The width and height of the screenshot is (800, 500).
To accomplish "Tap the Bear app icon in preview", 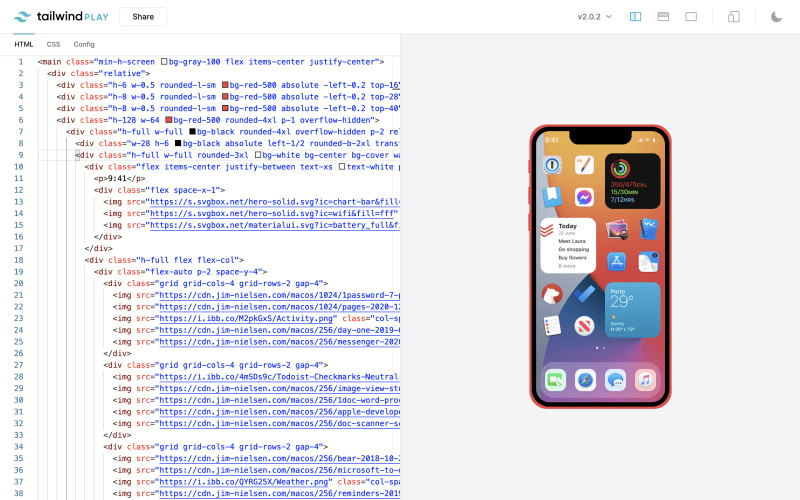I will point(552,294).
